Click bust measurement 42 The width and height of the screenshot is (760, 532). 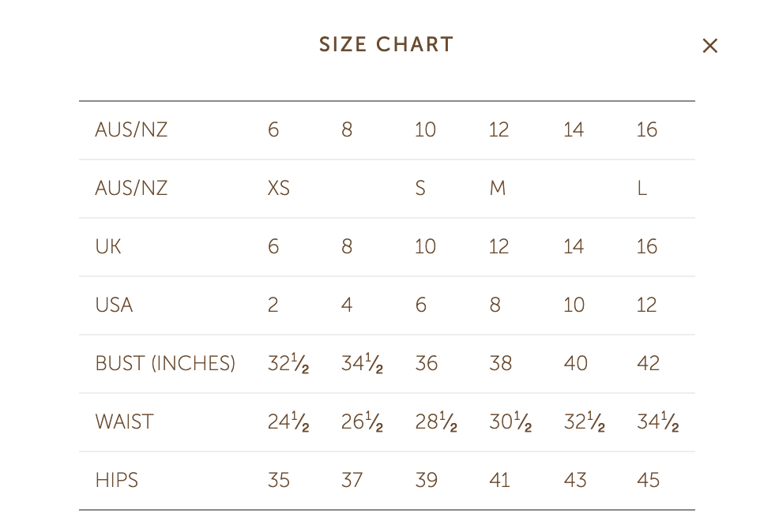point(648,363)
